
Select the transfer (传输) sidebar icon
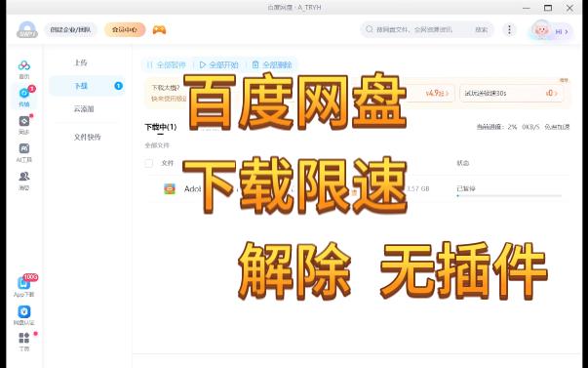click(24, 93)
